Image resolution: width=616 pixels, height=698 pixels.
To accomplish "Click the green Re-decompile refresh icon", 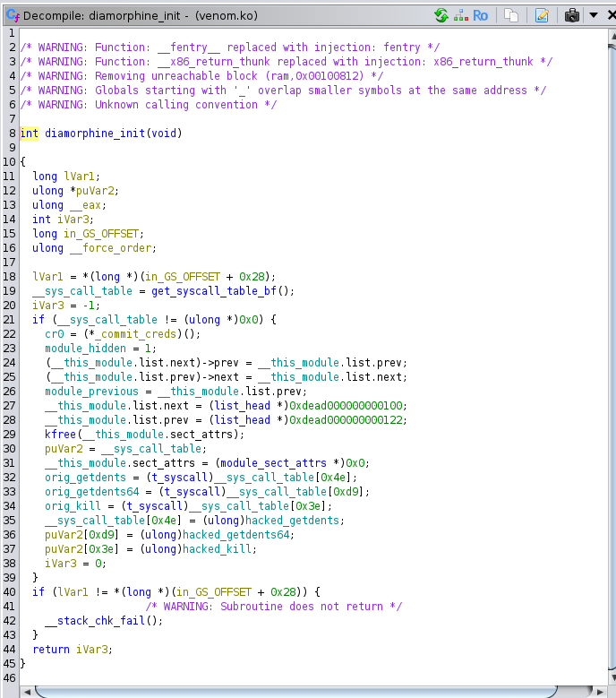I will tap(441, 15).
